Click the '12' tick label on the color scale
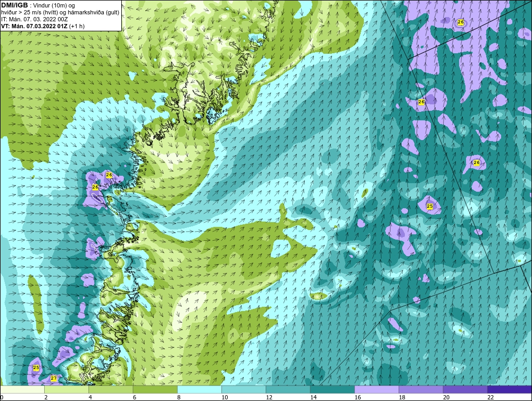The width and height of the screenshot is (532, 401). point(269,398)
